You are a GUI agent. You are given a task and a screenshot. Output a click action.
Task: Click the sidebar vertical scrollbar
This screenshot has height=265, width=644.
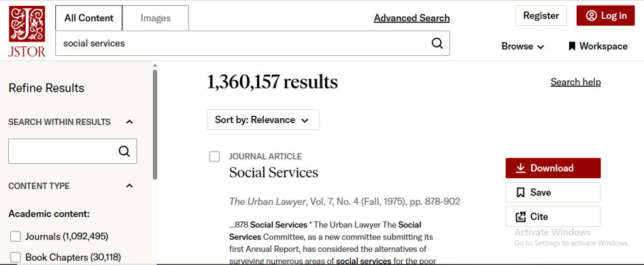pos(155,124)
